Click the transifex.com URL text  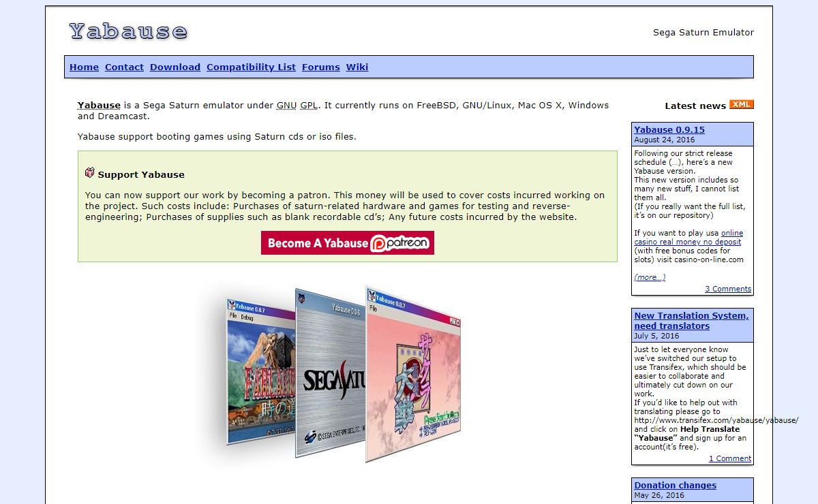point(716,420)
